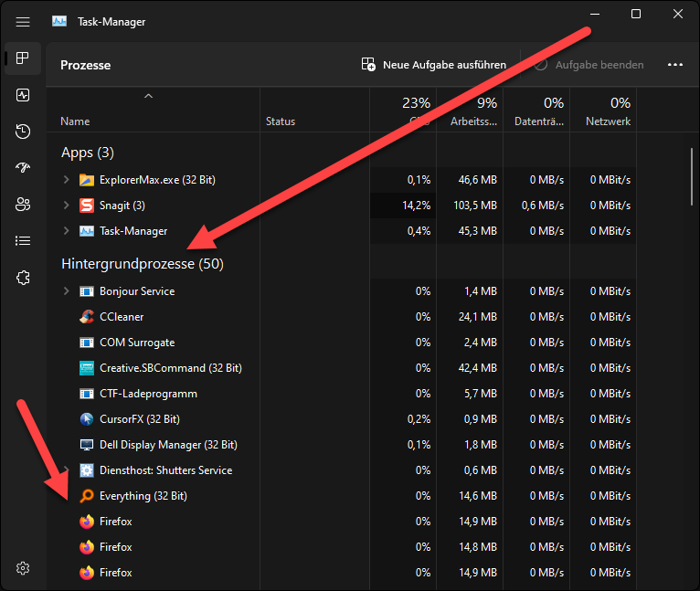The image size is (700, 591).
Task: Open the Users page in the sidebar
Action: (23, 205)
